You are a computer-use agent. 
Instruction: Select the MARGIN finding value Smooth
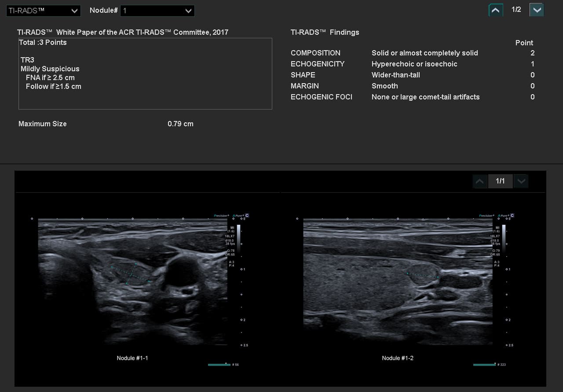click(x=385, y=86)
